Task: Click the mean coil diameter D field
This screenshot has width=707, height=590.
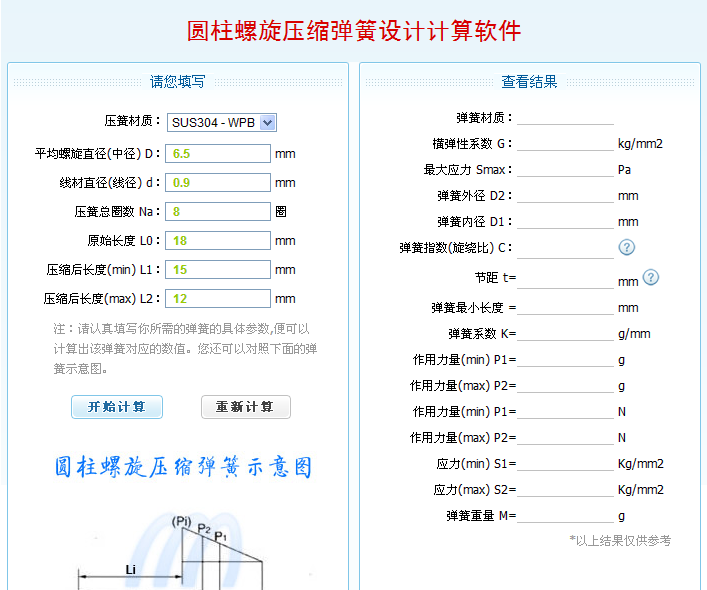Action: (218, 154)
